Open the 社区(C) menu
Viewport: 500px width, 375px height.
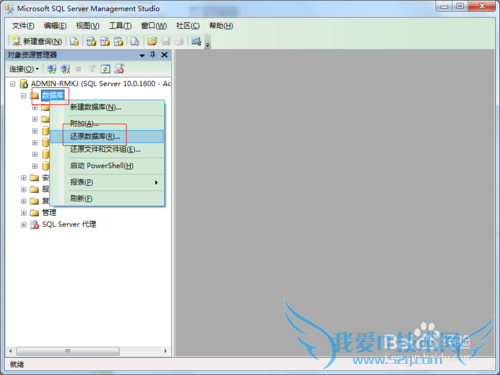click(x=188, y=26)
